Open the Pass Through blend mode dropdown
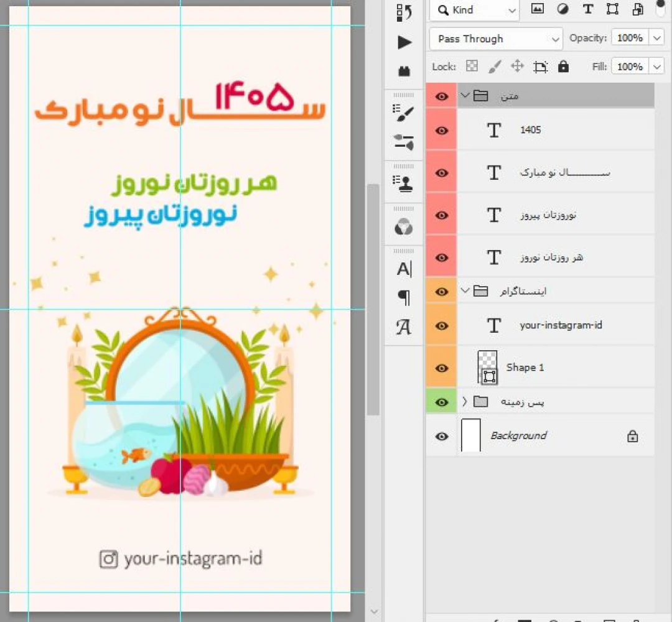The image size is (672, 622). pos(496,39)
